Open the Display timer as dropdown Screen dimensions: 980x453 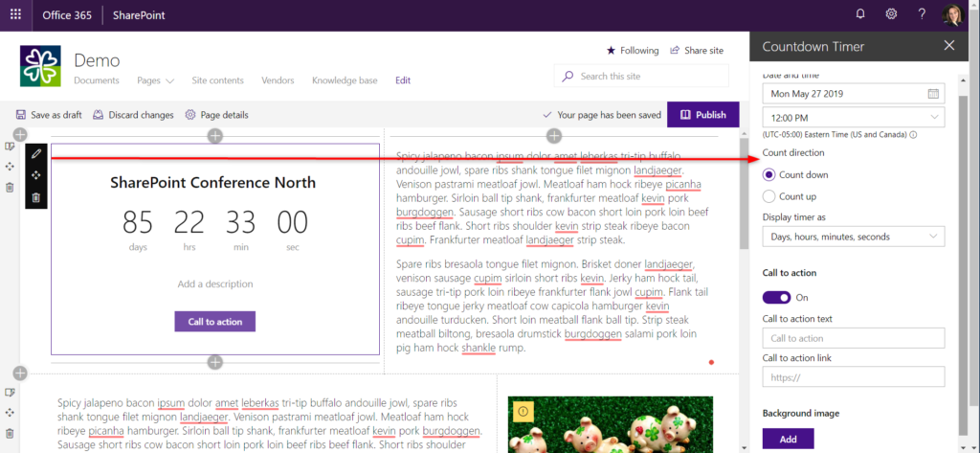(x=853, y=237)
